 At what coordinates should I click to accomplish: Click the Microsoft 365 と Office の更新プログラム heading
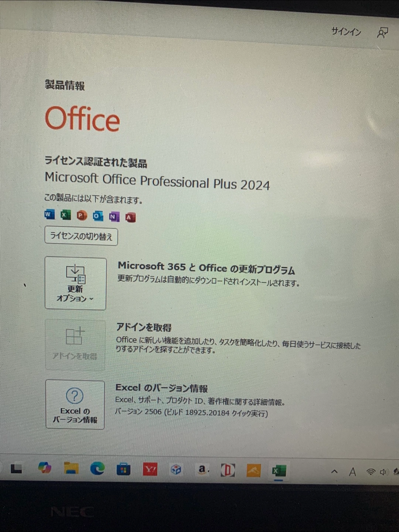pyautogui.click(x=206, y=267)
